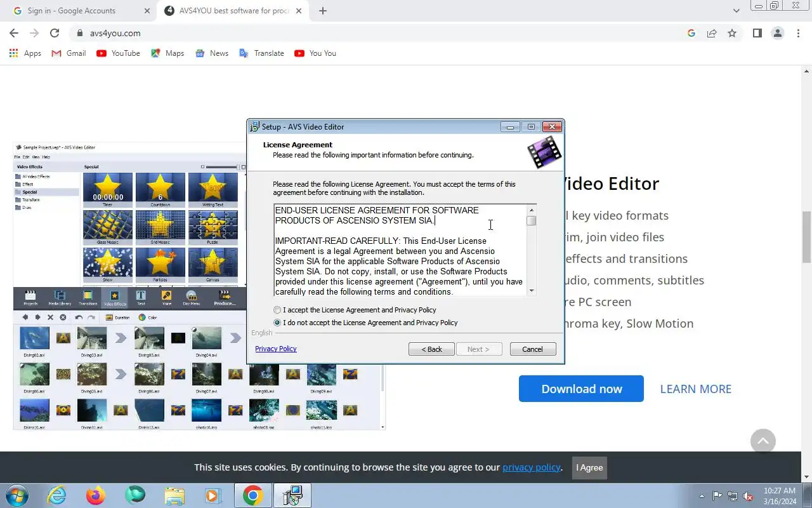Open the Privacy Policy link in Setup
This screenshot has height=508, width=812.
276,349
